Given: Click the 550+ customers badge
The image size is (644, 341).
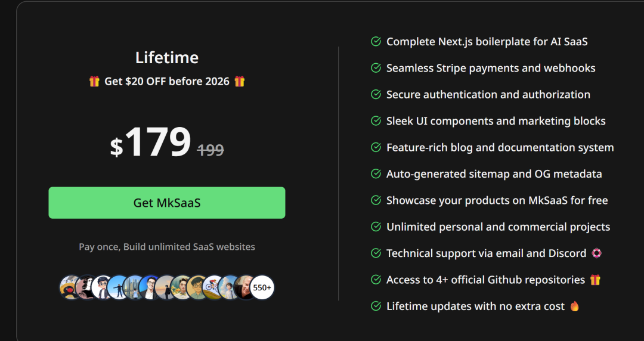Looking at the screenshot, I should 262,287.
